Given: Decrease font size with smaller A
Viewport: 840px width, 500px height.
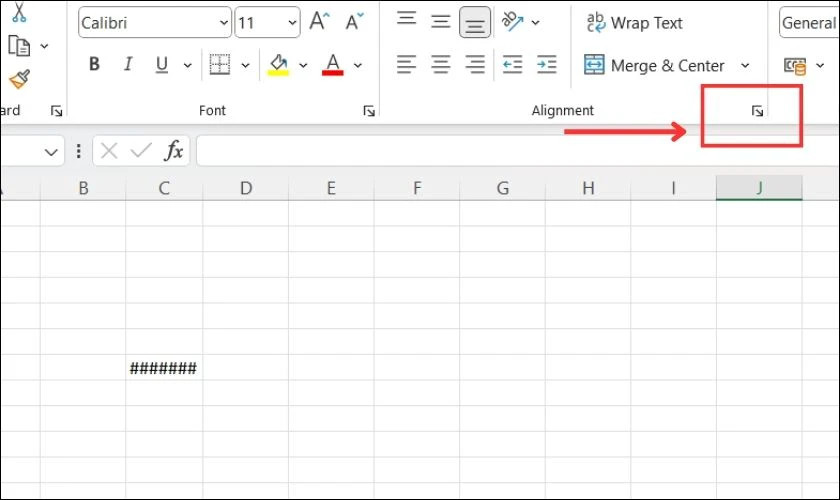Looking at the screenshot, I should pyautogui.click(x=354, y=21).
